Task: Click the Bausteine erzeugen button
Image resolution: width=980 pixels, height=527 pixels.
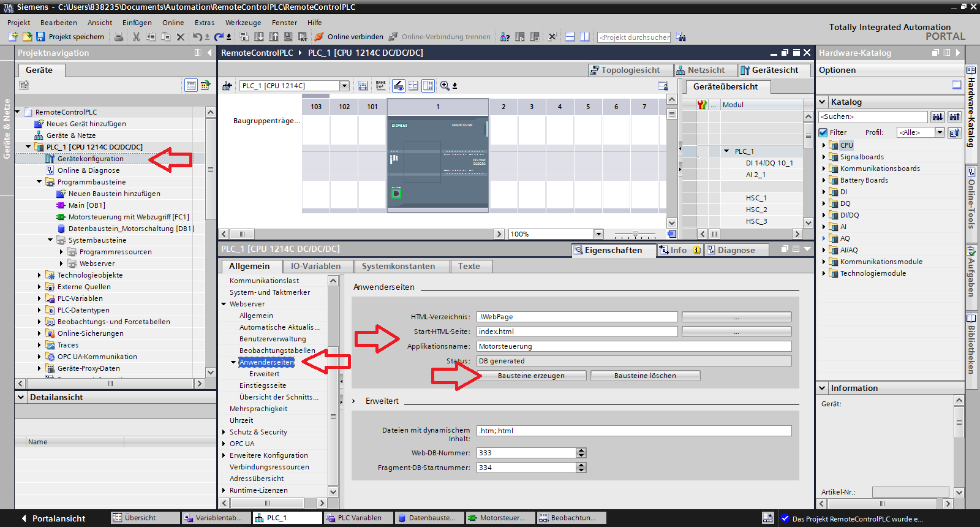Action: [x=531, y=376]
